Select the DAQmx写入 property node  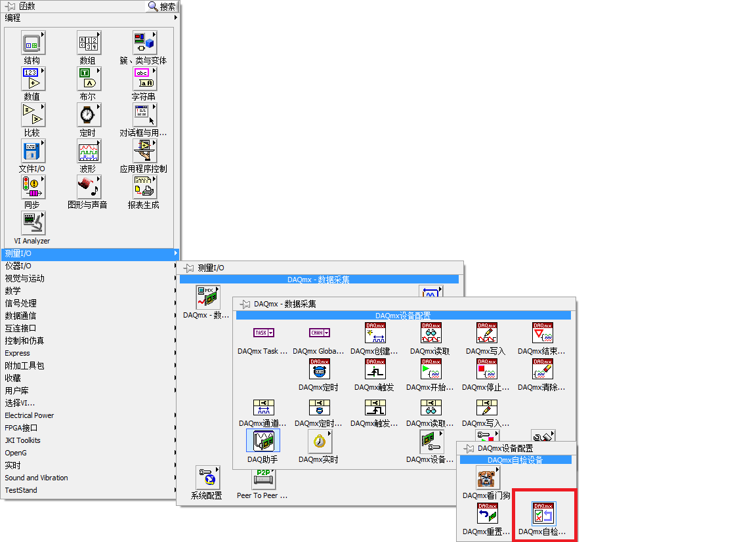click(487, 407)
